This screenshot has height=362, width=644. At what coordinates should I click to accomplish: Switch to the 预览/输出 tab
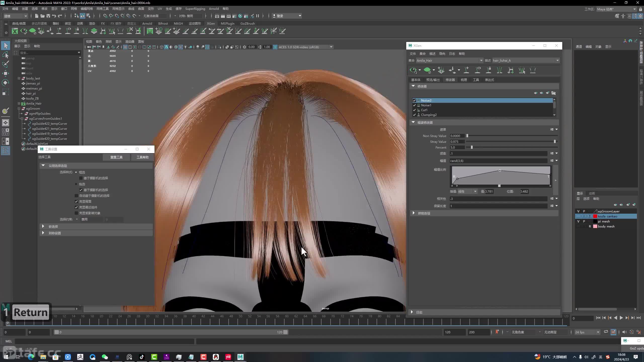click(433, 80)
